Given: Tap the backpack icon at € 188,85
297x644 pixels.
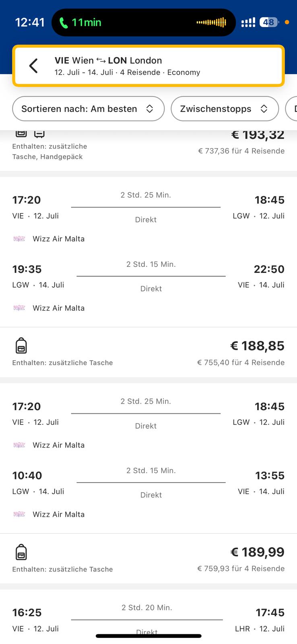Looking at the screenshot, I should 21,346.
